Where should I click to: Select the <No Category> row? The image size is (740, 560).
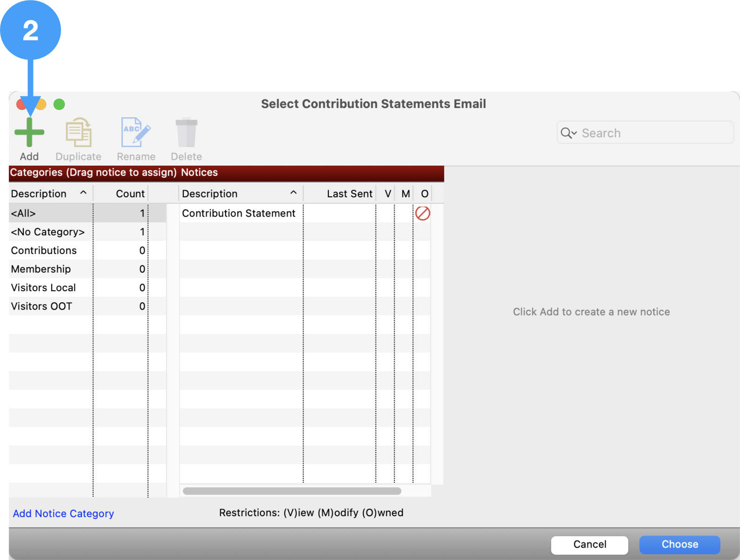pos(87,232)
